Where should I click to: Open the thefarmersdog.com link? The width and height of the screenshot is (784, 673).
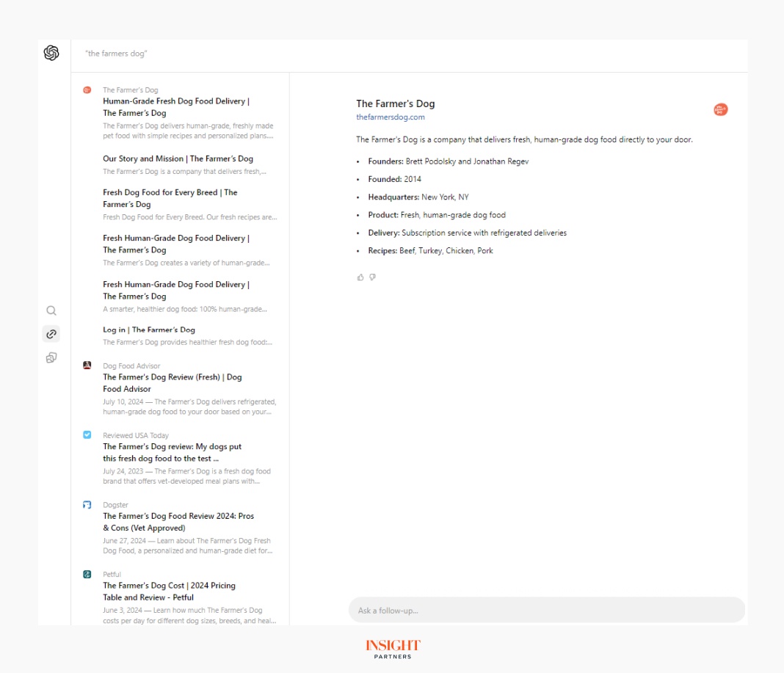click(391, 117)
